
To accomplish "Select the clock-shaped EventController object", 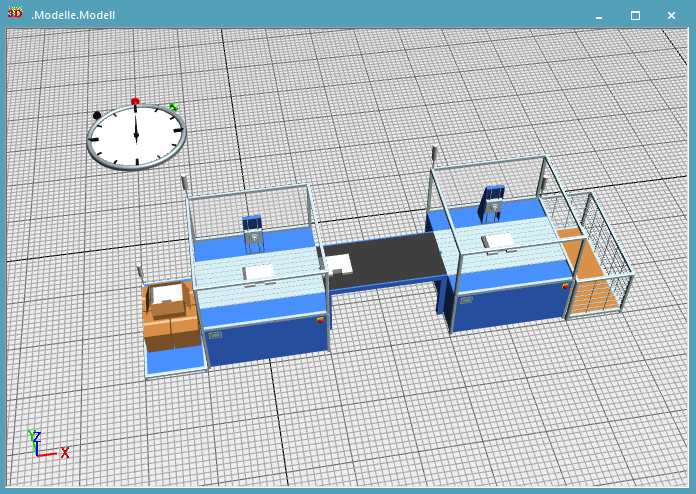I will tap(136, 135).
